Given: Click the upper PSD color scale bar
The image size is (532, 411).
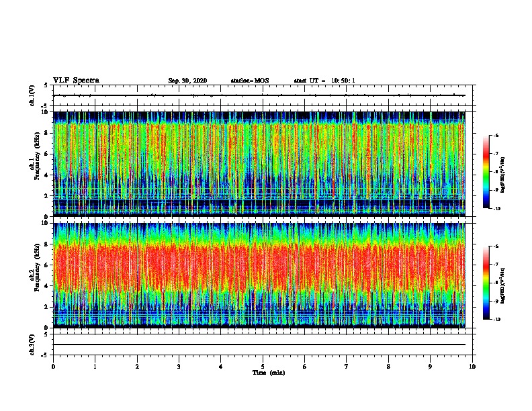Looking at the screenshot, I should pyautogui.click(x=486, y=172).
